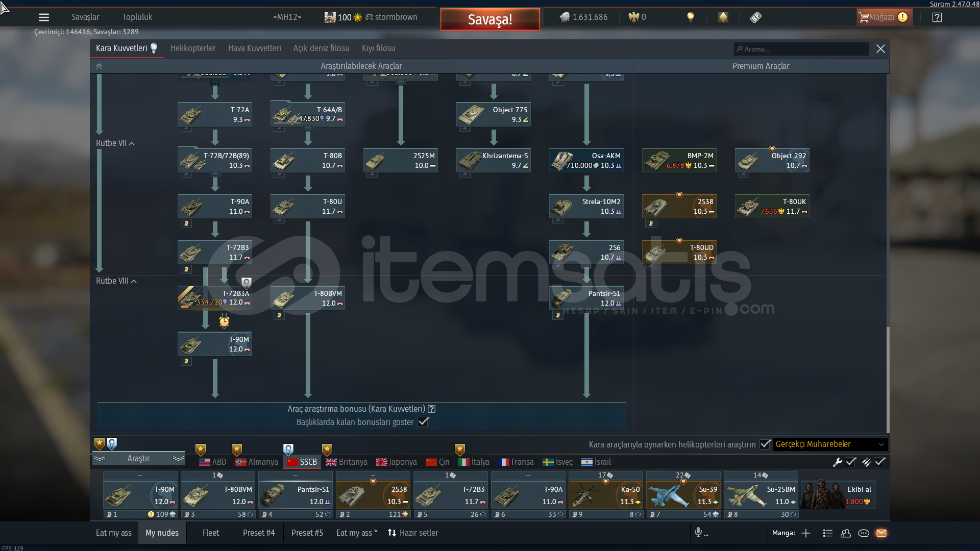Viewport: 980px width, 551px height.
Task: Click the silver lions currency icon
Action: point(565,17)
